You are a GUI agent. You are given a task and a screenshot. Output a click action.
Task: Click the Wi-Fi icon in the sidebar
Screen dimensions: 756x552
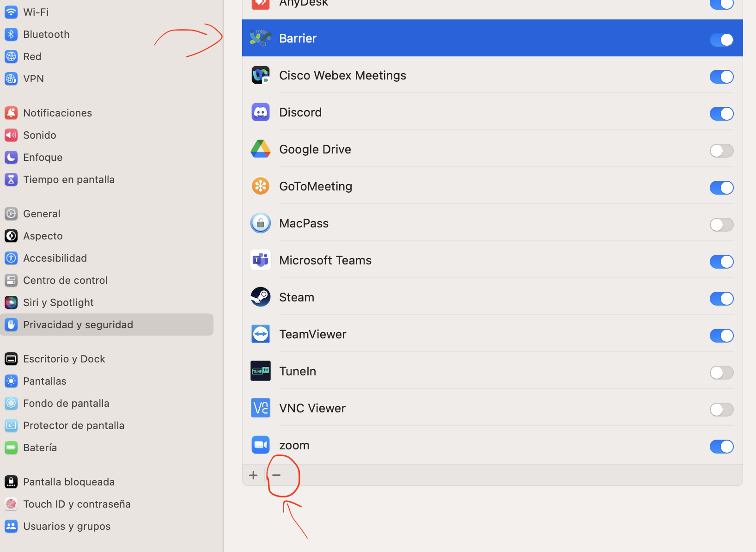(x=11, y=12)
